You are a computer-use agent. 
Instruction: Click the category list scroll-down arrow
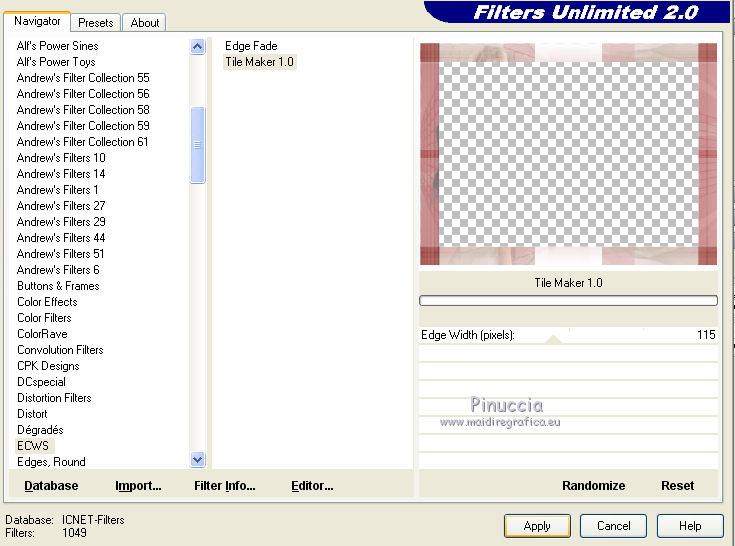click(x=197, y=460)
